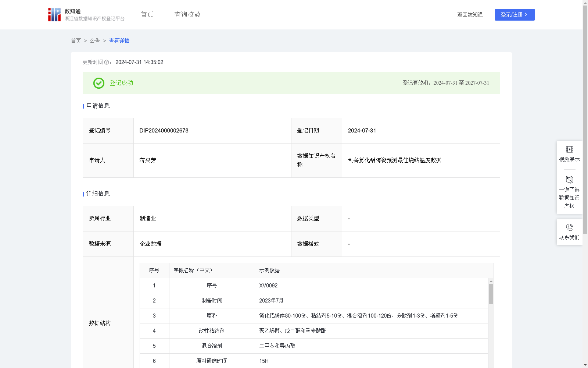The height and width of the screenshot is (368, 588).
Task: Click the page scroll-down arrow
Action: point(585,365)
